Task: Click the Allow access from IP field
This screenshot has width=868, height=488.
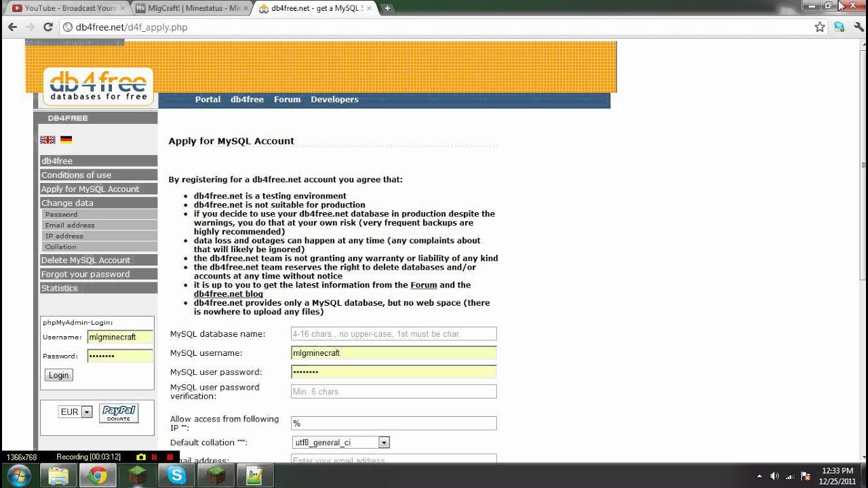Action: (394, 423)
